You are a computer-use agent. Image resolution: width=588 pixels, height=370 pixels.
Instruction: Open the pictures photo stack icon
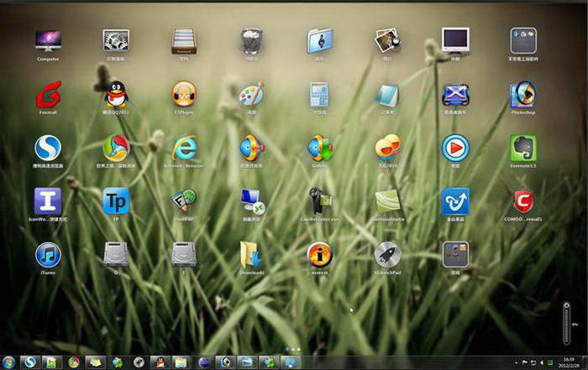coord(387,41)
